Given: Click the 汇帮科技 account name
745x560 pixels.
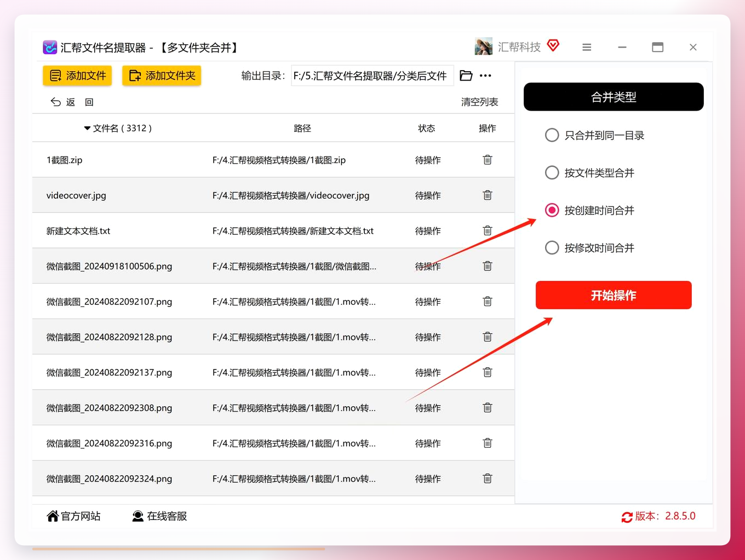Looking at the screenshot, I should coord(519,47).
